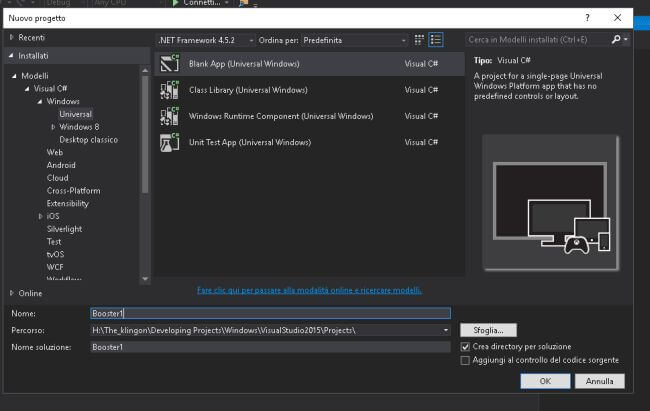The image size is (650, 411).
Task: Click the search magnifier icon
Action: coord(616,39)
